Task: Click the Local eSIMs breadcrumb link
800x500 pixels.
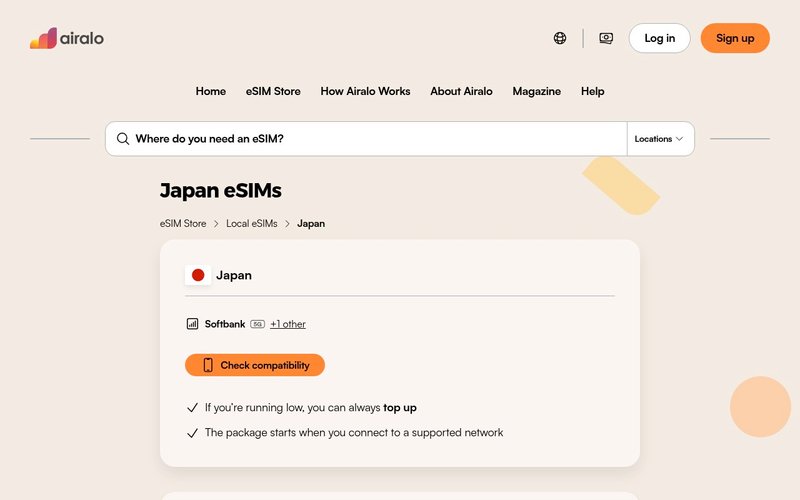Action: [252, 223]
